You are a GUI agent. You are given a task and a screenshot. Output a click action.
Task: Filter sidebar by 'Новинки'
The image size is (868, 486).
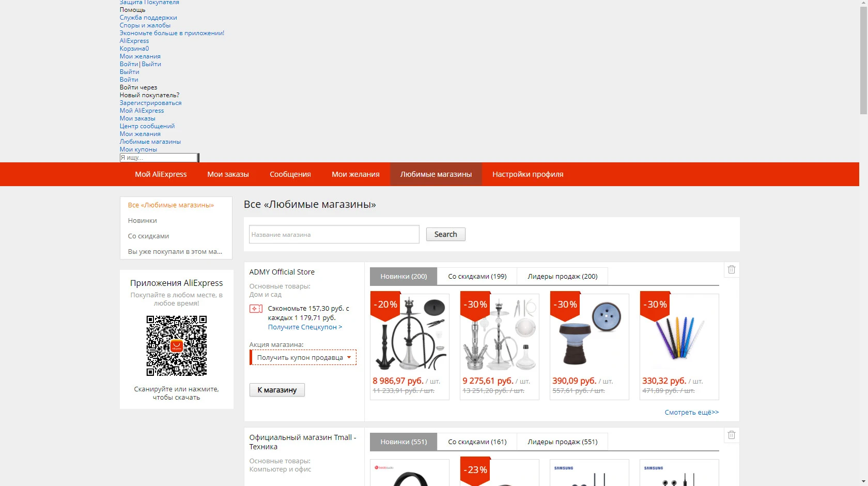pyautogui.click(x=143, y=221)
